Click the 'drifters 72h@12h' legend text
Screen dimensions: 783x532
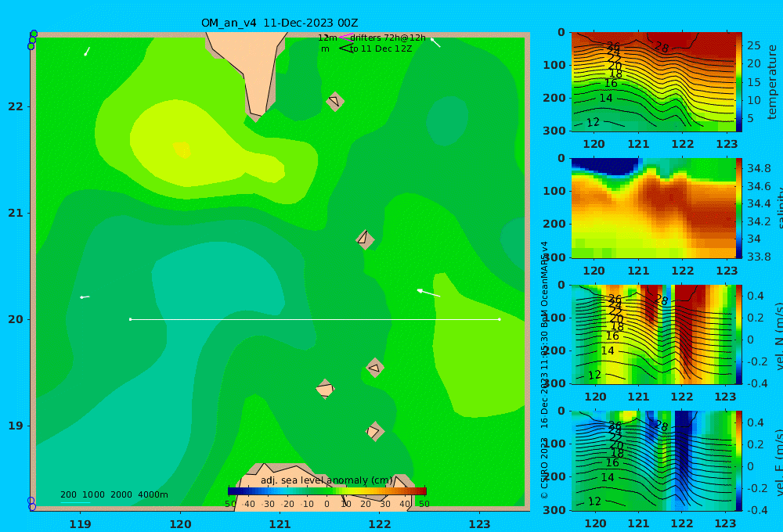click(x=388, y=38)
